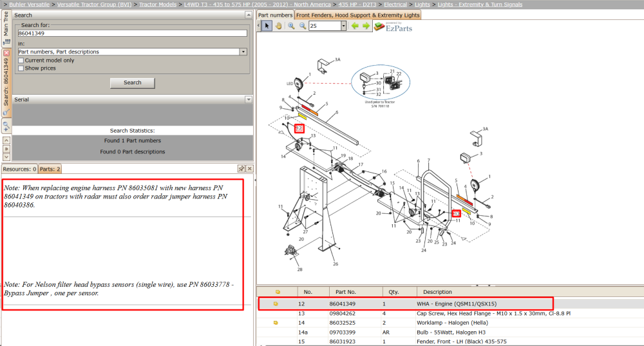Select the Bulb - 55Watt, Halogen H3 row
Viewport: 644px width, 346px height.
pyautogui.click(x=451, y=332)
